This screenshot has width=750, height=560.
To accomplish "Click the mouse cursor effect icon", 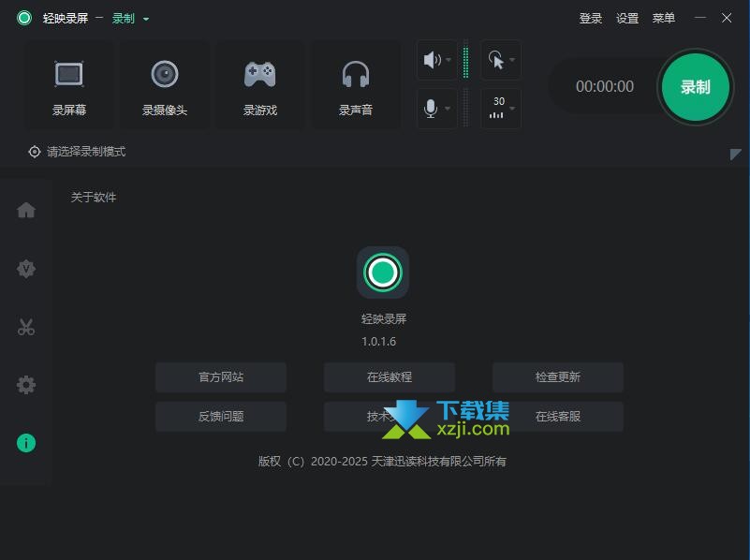I will pyautogui.click(x=496, y=60).
